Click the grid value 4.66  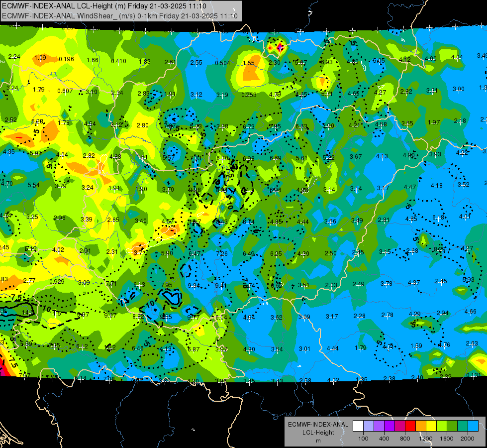[x=470, y=311]
